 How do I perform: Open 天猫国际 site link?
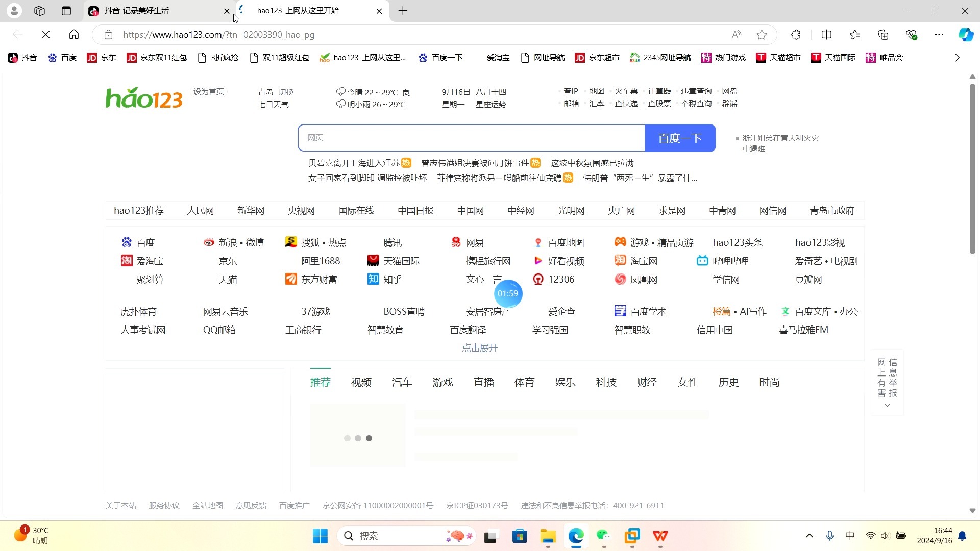click(x=394, y=261)
